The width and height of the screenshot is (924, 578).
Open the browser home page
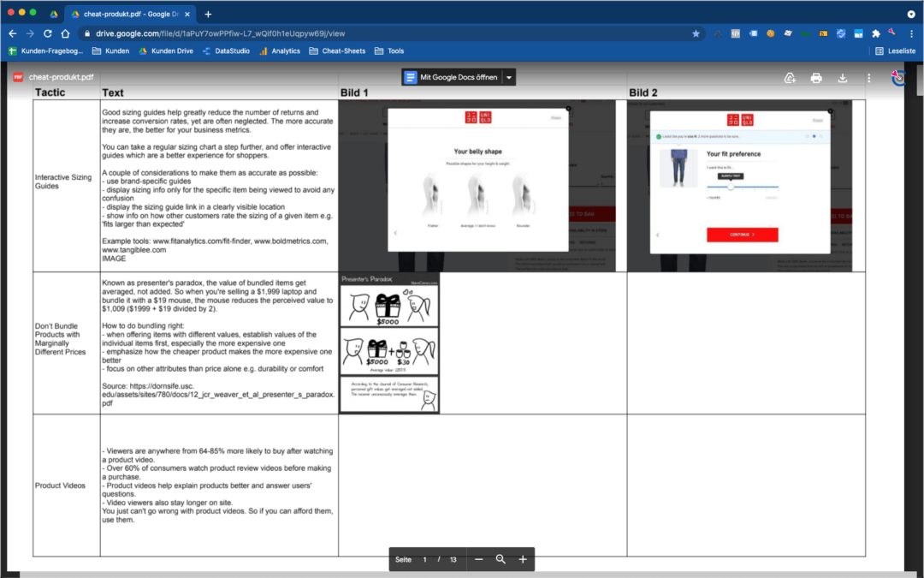coord(64,33)
